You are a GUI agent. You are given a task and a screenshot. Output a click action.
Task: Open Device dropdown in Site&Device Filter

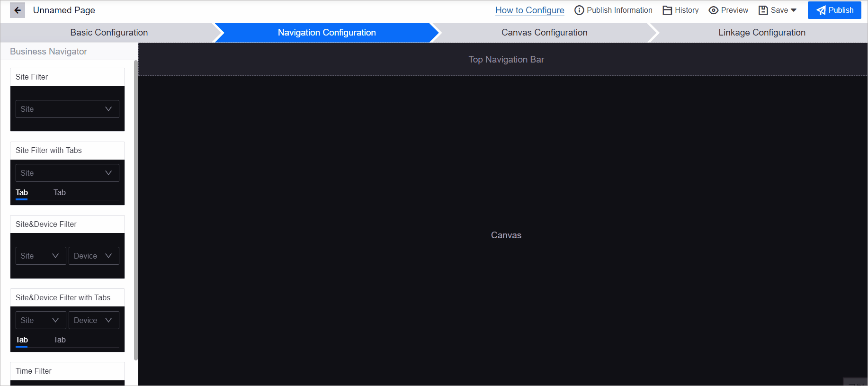[x=94, y=256]
